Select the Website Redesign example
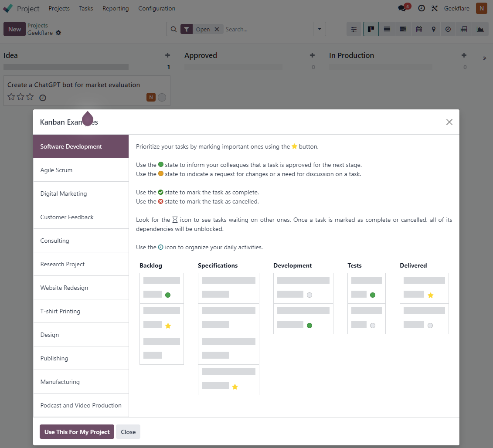493x448 pixels. pyautogui.click(x=81, y=288)
